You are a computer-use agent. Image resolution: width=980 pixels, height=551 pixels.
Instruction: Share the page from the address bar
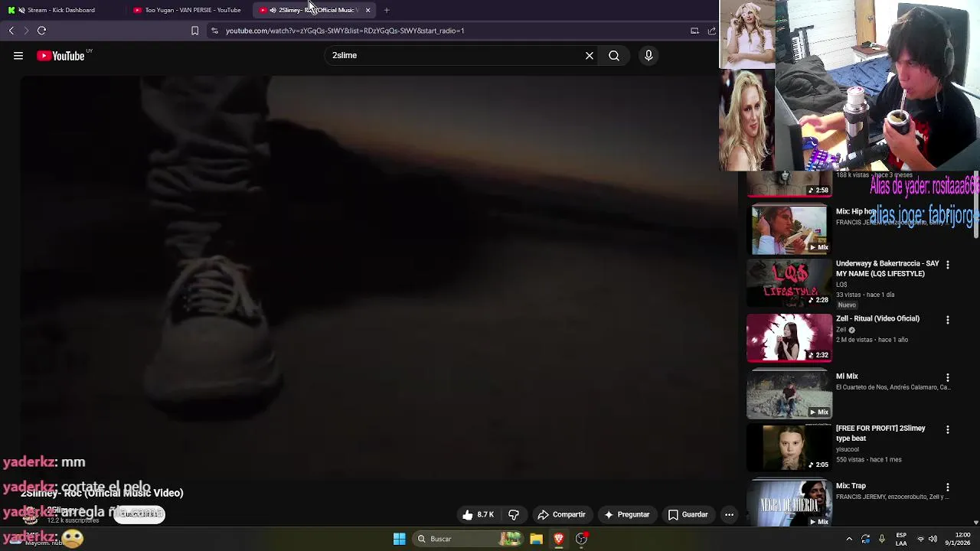tap(712, 31)
